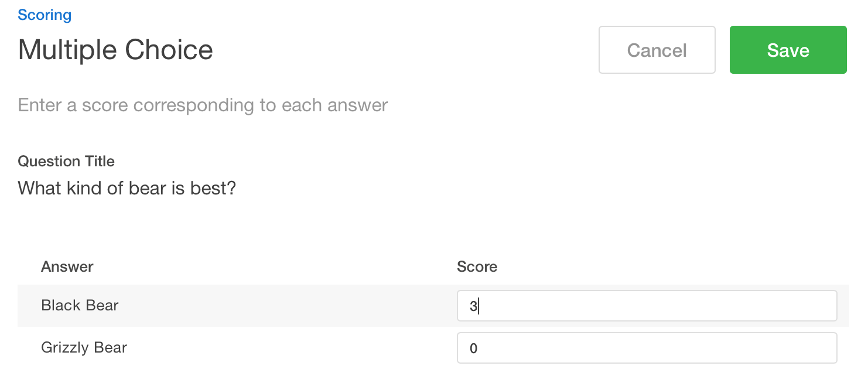Screen dimensions: 868x383
Task: Click 'What kind of bear is best?' text
Action: coord(127,188)
